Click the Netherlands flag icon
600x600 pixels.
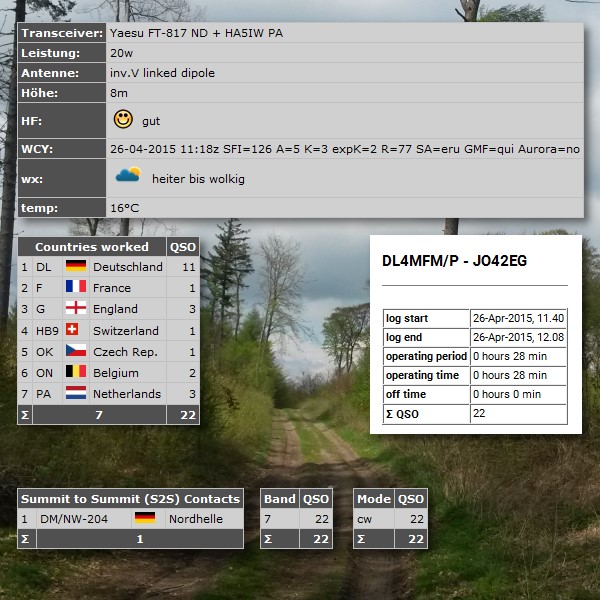[x=76, y=393]
